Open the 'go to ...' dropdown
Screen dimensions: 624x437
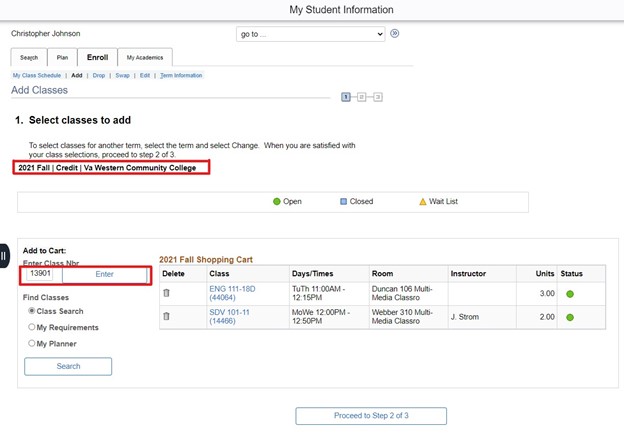310,34
